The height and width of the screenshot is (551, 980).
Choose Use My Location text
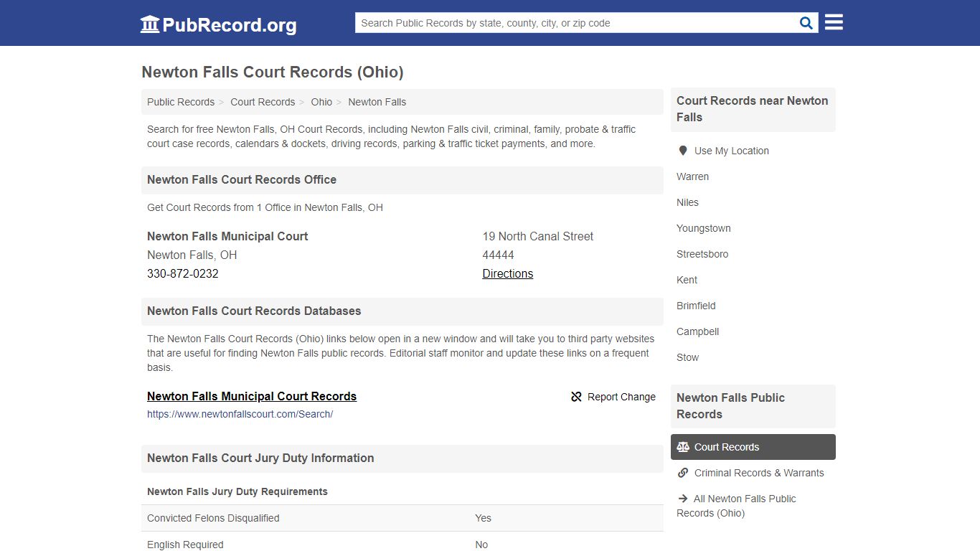click(732, 151)
